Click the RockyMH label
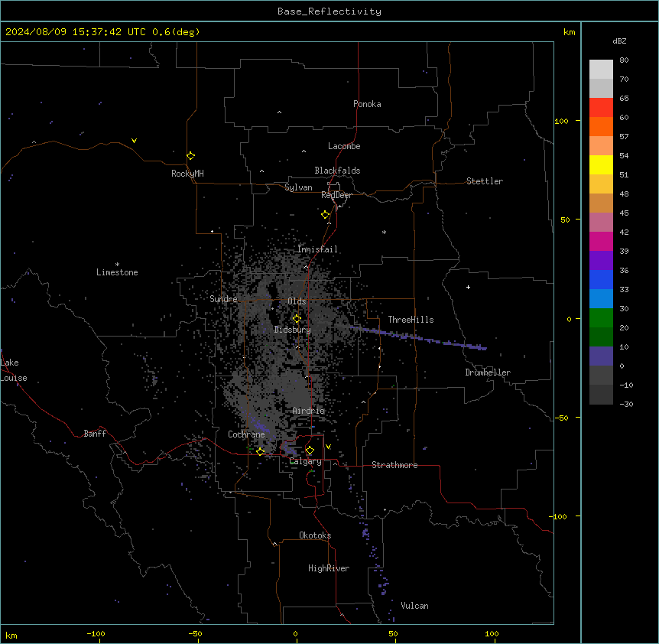The image size is (659, 644). (x=187, y=173)
